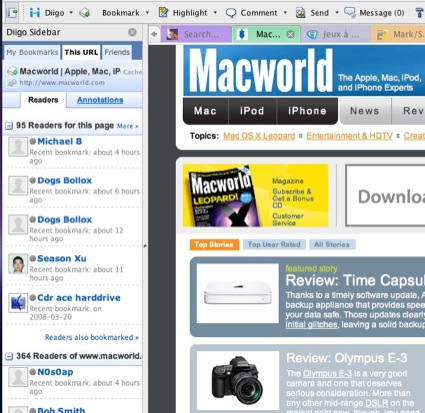The width and height of the screenshot is (425, 413).
Task: Open Cdr ace harddrive profile
Action: (79, 298)
